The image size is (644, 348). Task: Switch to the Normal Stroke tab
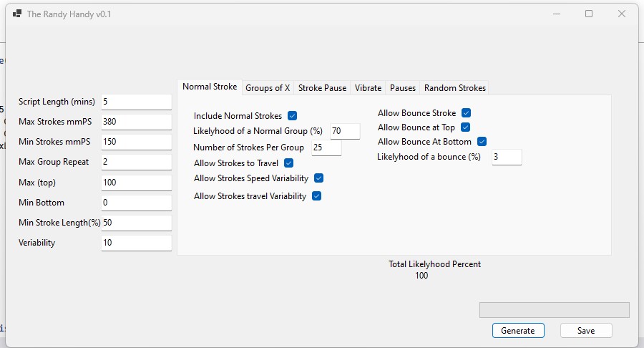[x=210, y=87]
